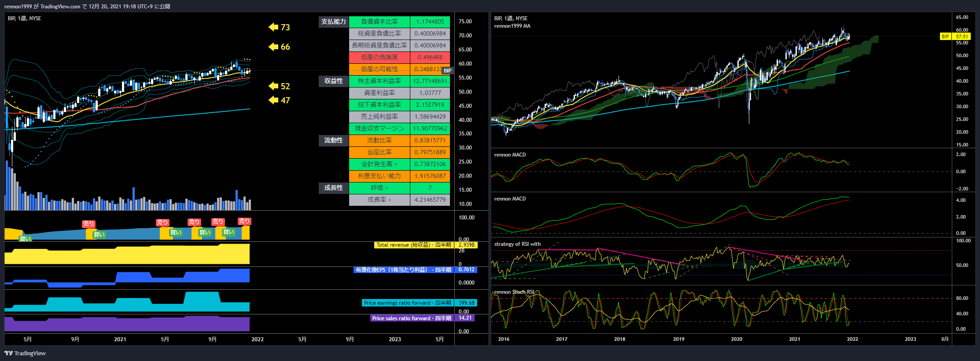Click the 長期総資産負債比率 table cell
The image size is (980, 361).
tap(379, 45)
